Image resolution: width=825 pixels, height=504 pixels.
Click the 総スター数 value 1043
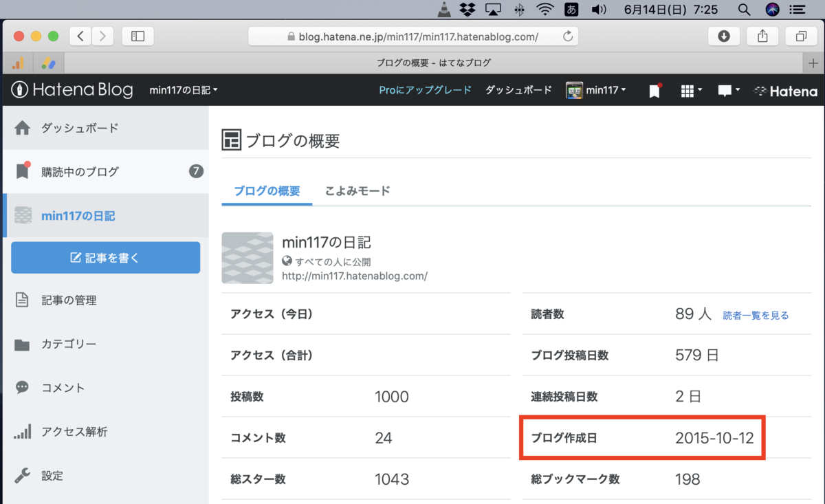pyautogui.click(x=392, y=479)
